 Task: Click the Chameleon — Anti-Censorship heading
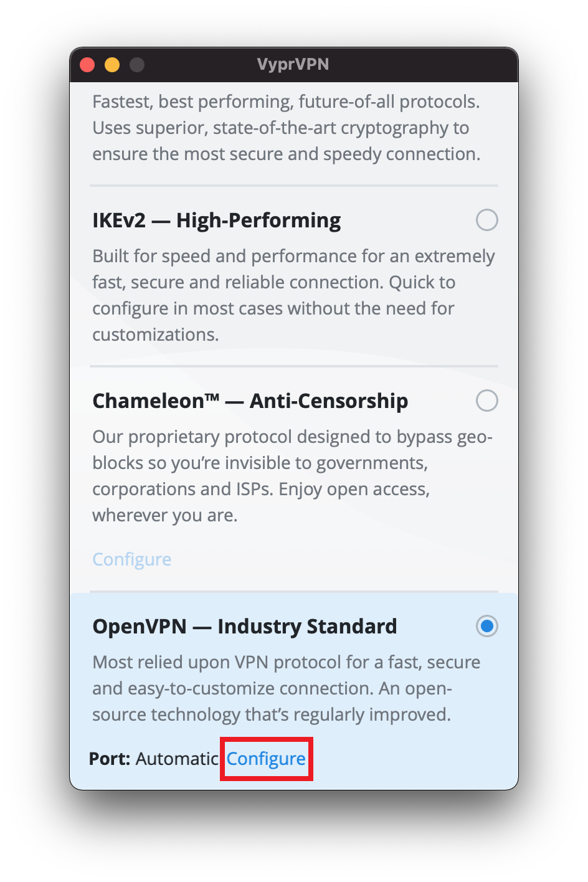point(250,401)
